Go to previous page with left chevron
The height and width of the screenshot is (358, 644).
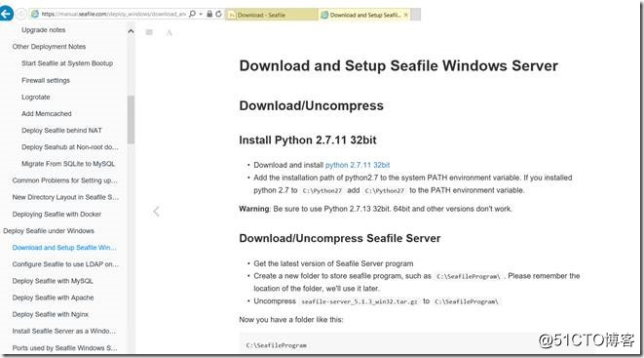point(156,212)
